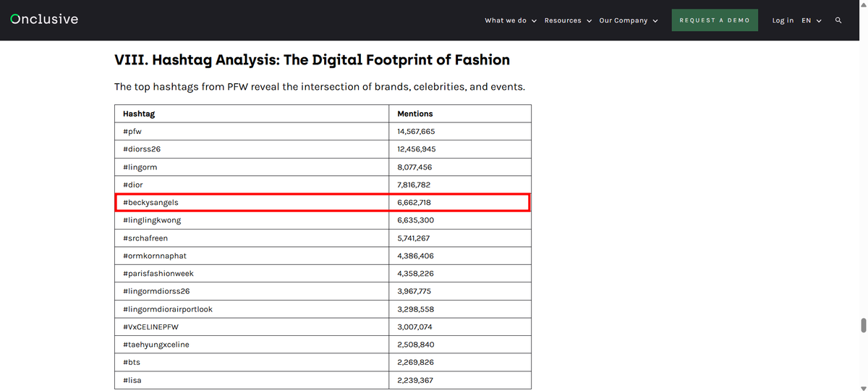868x391 pixels.
Task: Select the #dior hashtag cell
Action: point(251,185)
